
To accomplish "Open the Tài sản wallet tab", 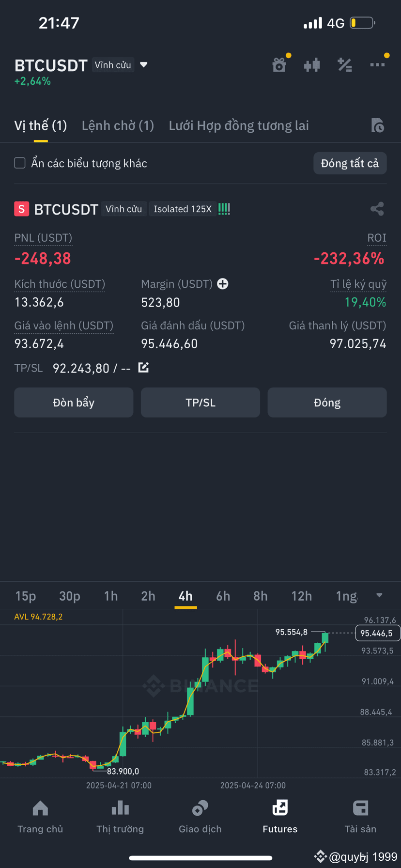I will coord(360,817).
